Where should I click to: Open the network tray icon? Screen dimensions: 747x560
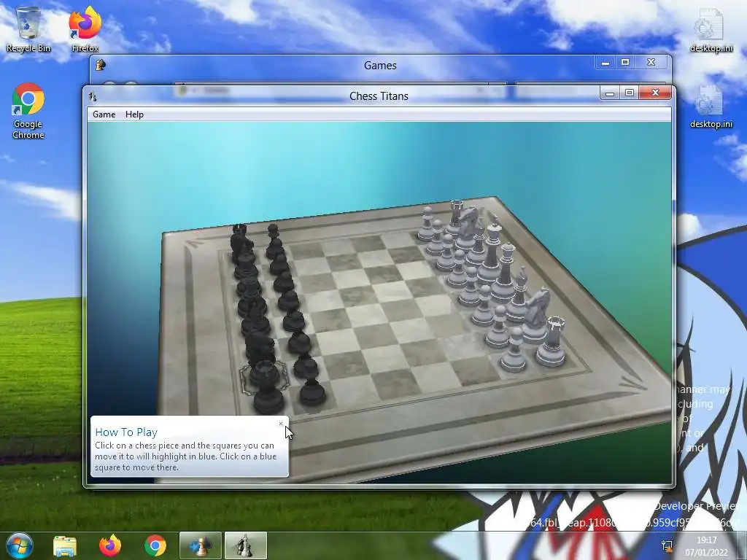(x=667, y=545)
